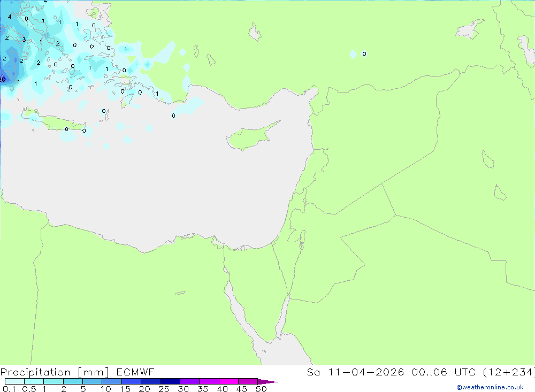The width and height of the screenshot is (535, 392).
Task: Click the ECMWF model label
Action: point(135,372)
